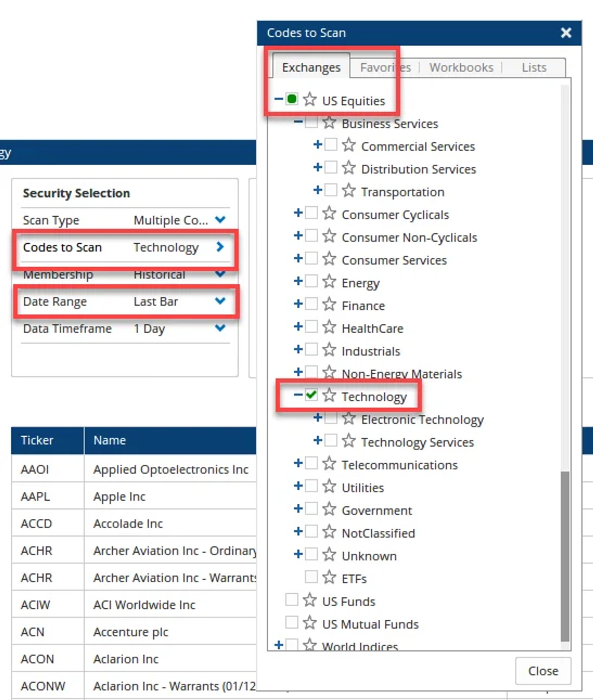Close the Codes to Scan dialog with X
Image resolution: width=593 pixels, height=700 pixels.
[566, 33]
